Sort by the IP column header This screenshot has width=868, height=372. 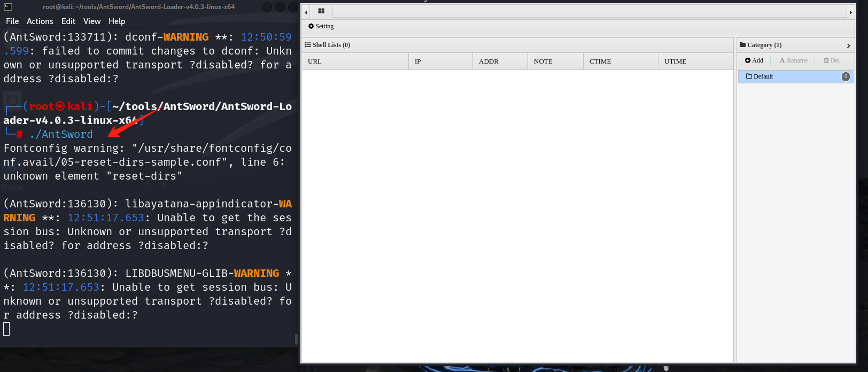coord(440,61)
